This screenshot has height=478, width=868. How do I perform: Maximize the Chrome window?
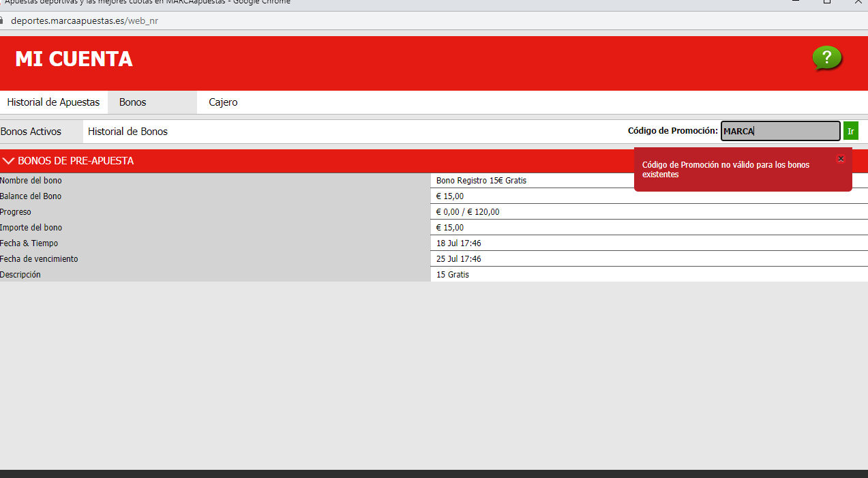pyautogui.click(x=827, y=2)
